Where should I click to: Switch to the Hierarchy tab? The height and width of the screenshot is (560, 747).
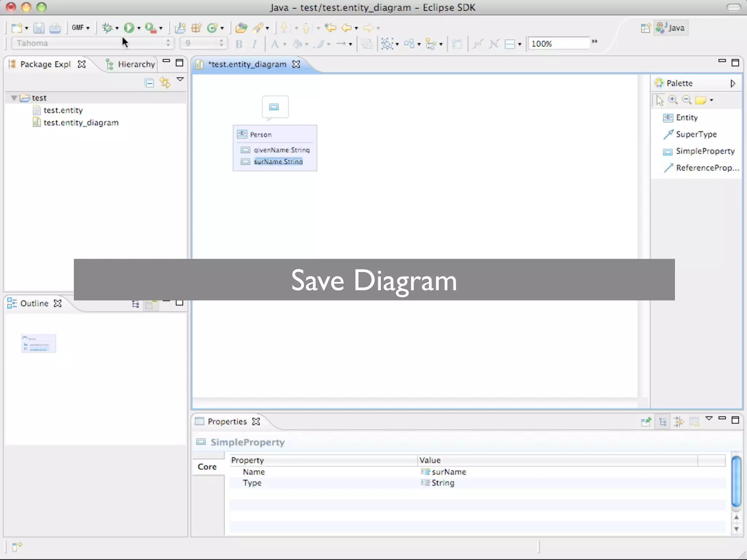(x=131, y=64)
